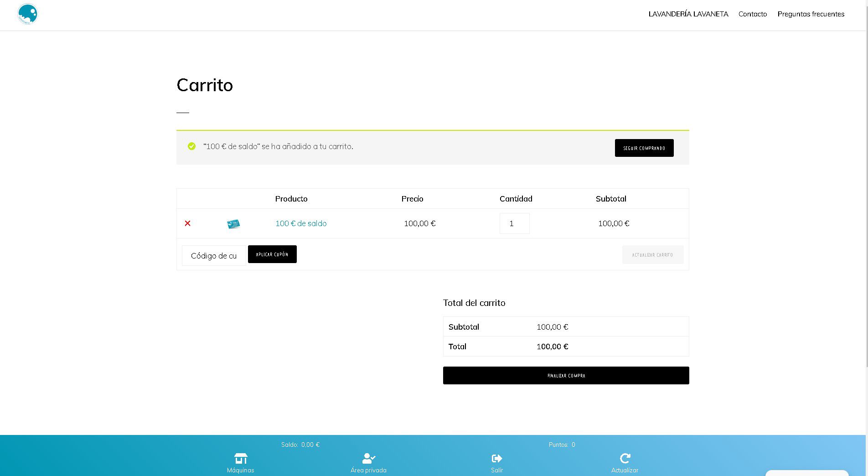The height and width of the screenshot is (476, 868).
Task: Click the Finalizar compra button
Action: 566,375
